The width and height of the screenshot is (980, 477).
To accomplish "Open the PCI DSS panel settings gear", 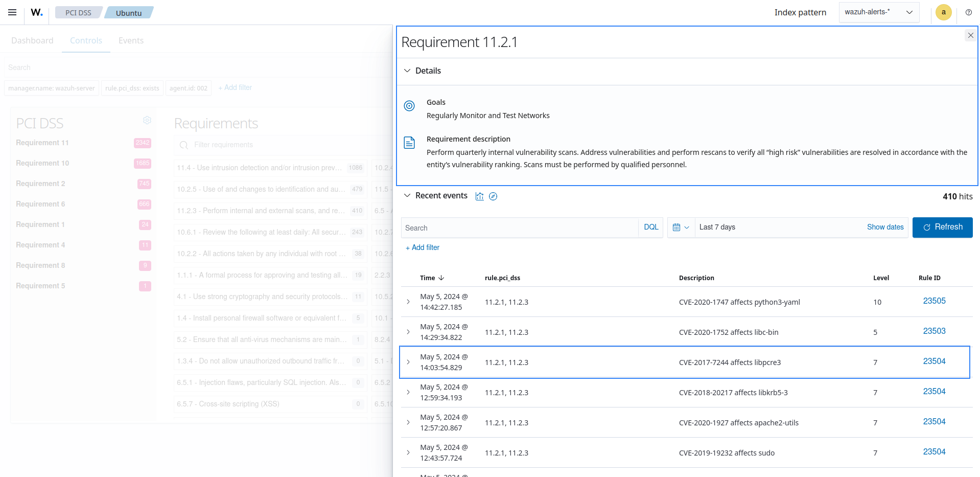I will (147, 120).
